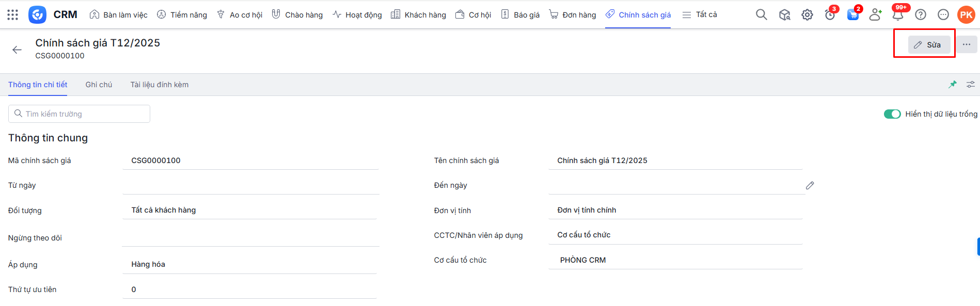Click pencil icon next to Đến ngày
Screen dimensions: 980x306
[810, 185]
